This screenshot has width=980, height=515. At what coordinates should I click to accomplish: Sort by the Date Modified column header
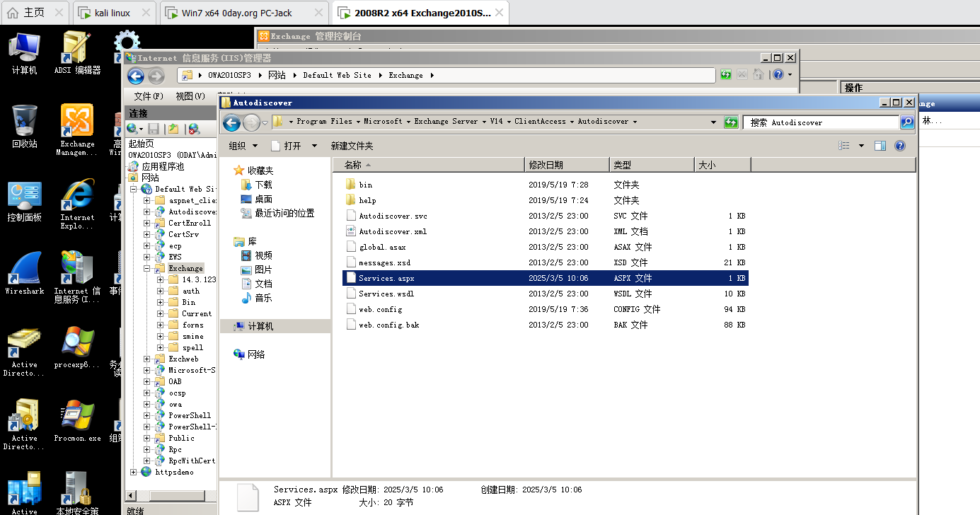[x=567, y=165]
